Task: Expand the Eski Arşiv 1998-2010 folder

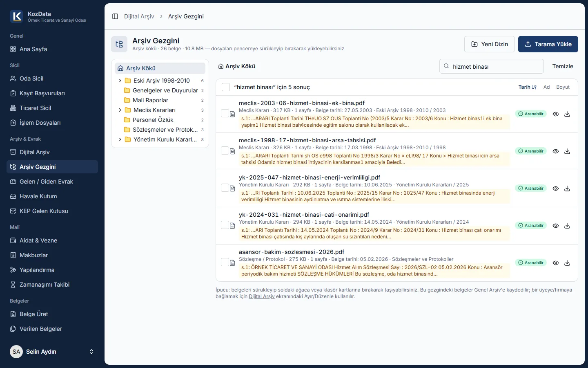Action: 120,81
